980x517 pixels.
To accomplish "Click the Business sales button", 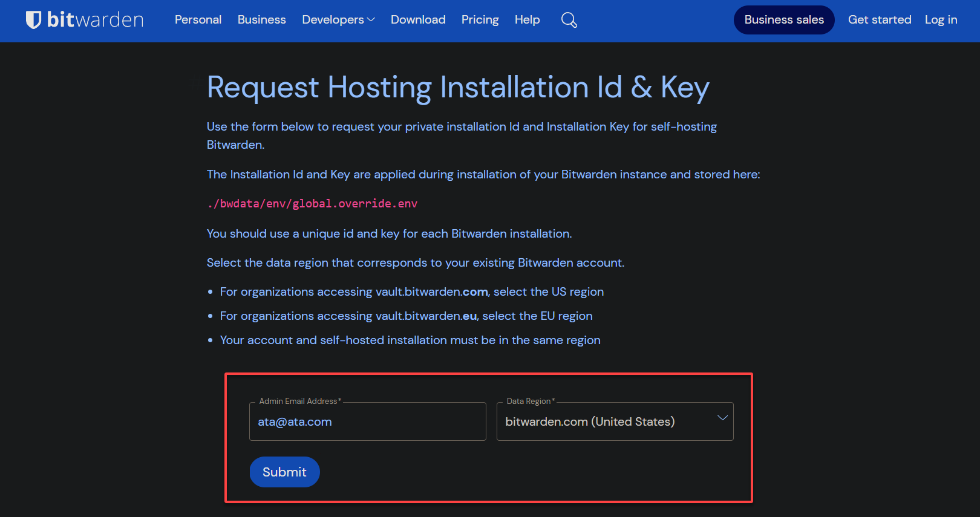I will click(784, 20).
